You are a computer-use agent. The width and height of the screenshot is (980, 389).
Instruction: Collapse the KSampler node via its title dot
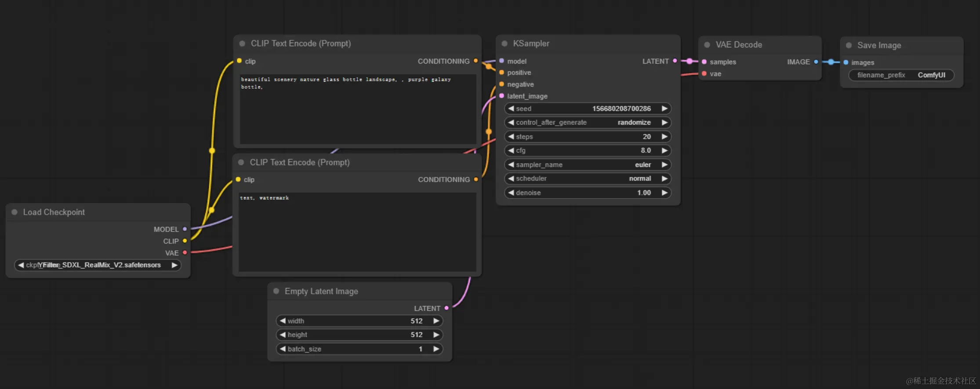coord(505,43)
